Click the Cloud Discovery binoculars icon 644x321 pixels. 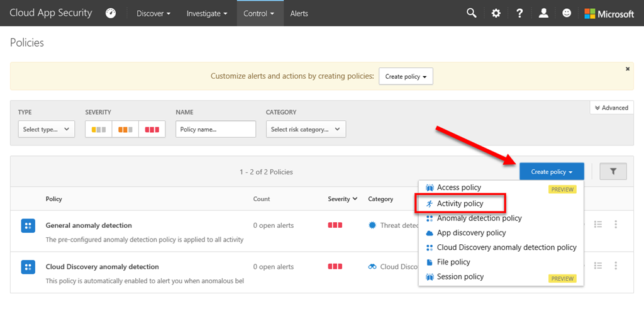click(x=372, y=267)
